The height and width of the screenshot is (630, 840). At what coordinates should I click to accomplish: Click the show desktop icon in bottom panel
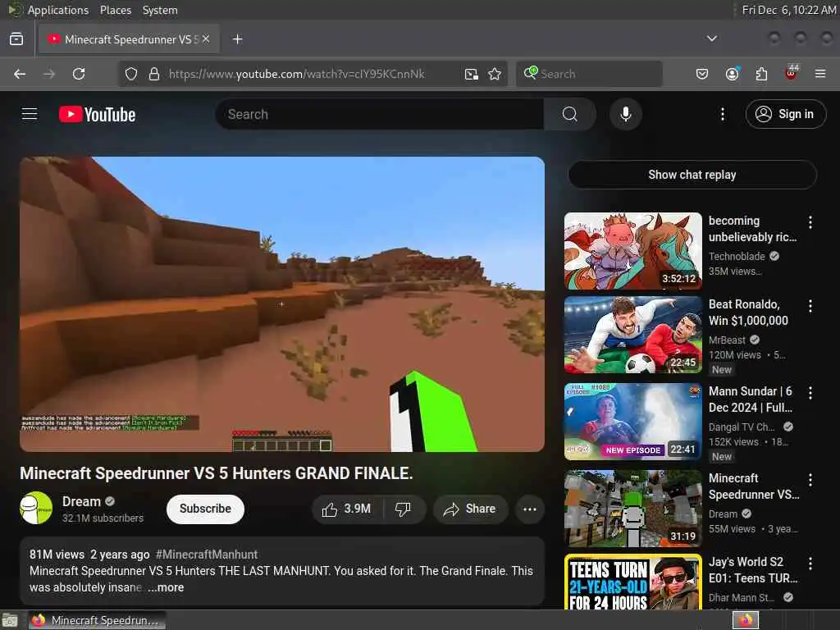(10, 621)
